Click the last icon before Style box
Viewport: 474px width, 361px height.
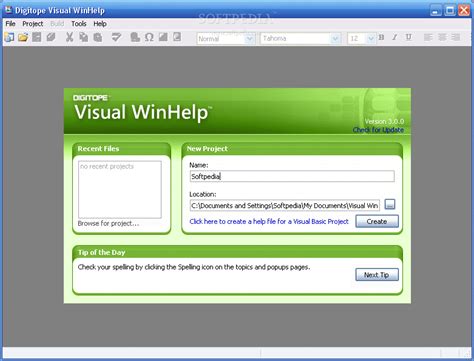click(x=177, y=37)
